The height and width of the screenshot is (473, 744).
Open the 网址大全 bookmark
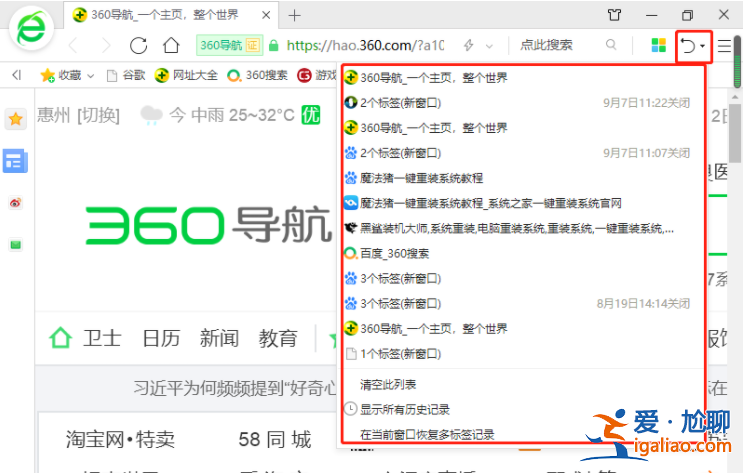click(x=186, y=75)
